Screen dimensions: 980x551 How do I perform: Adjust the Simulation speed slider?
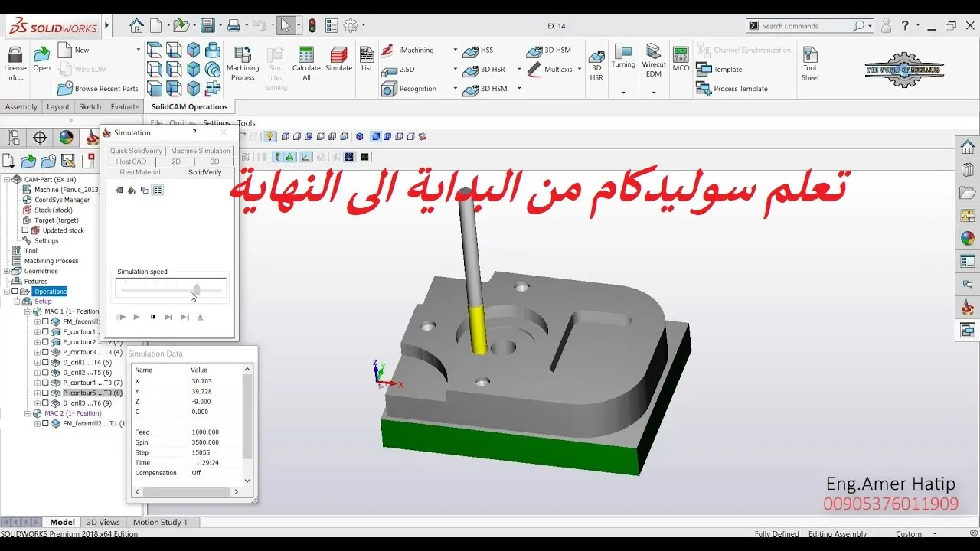coord(197,289)
